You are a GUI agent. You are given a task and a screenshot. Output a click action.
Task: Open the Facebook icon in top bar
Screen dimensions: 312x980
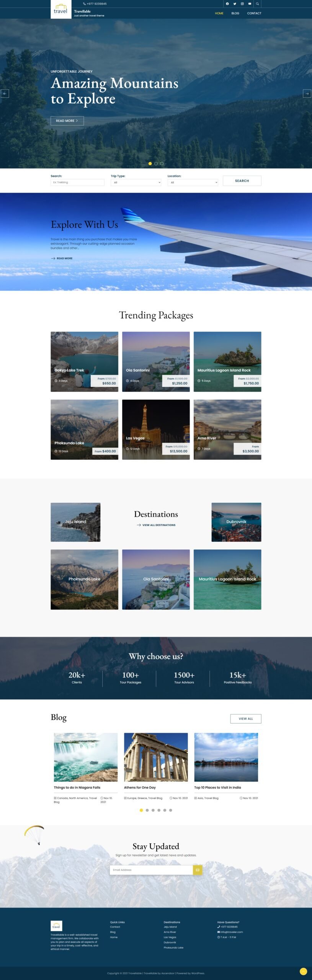coord(227,4)
